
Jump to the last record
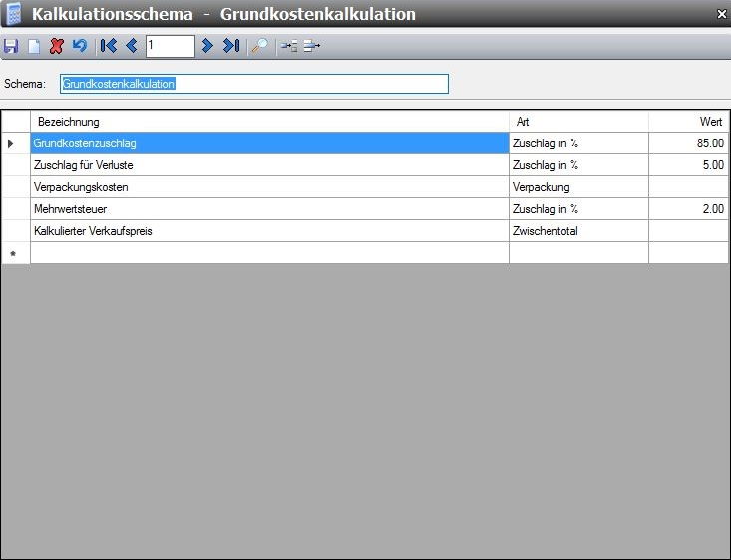(230, 46)
